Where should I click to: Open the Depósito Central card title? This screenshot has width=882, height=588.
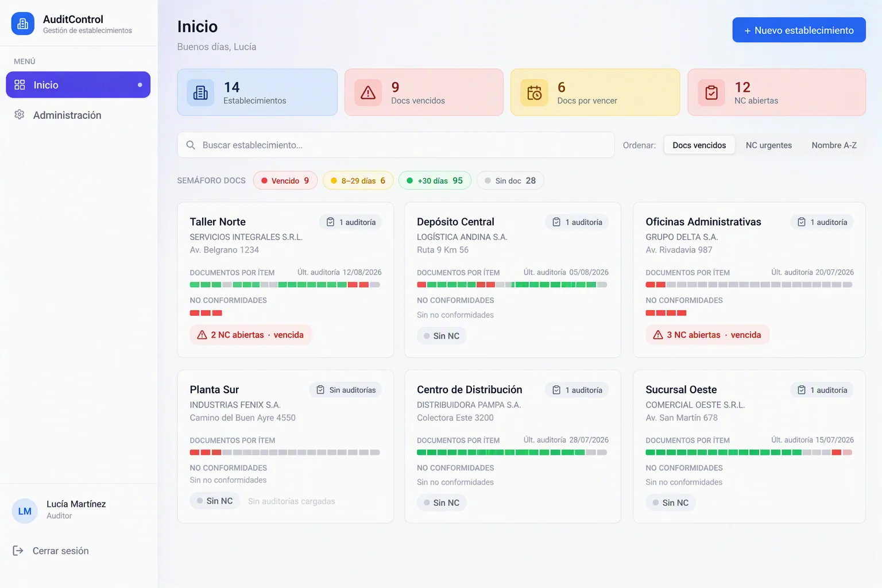tap(455, 222)
